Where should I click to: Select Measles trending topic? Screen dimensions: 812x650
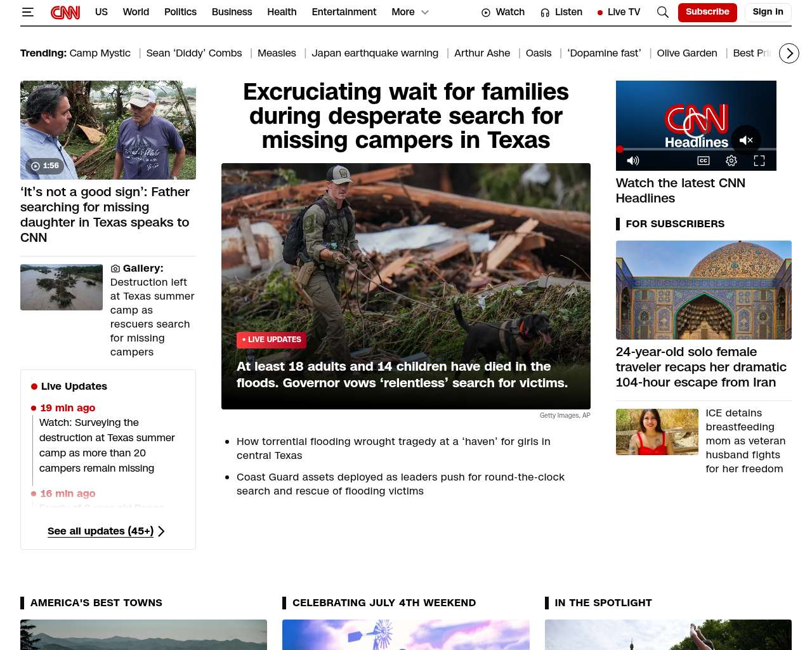pos(277,53)
